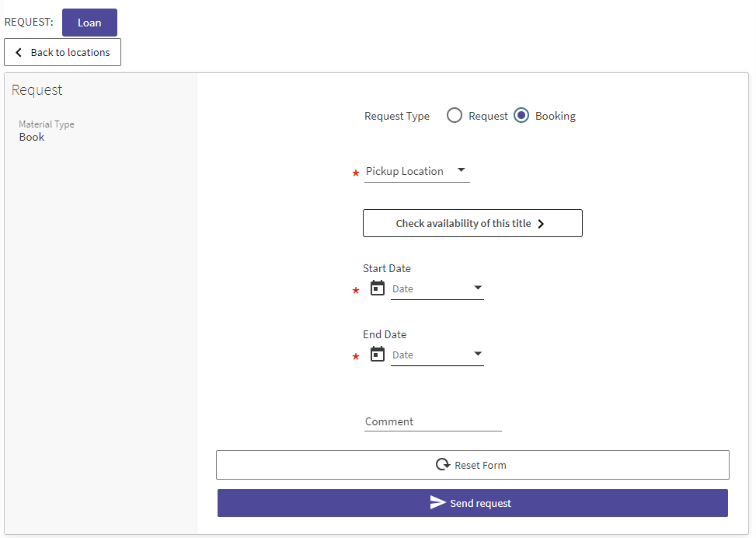Select the Request radio button

[455, 116]
